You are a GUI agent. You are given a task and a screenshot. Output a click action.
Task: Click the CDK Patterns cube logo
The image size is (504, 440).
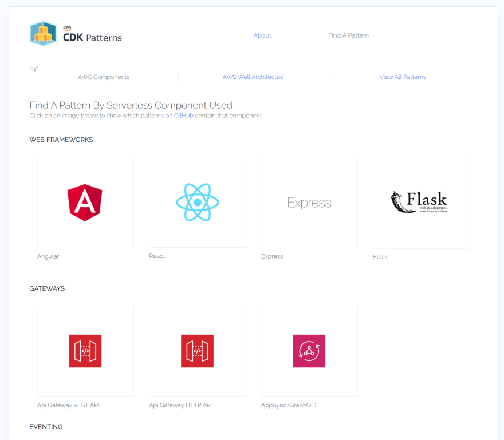click(x=43, y=33)
